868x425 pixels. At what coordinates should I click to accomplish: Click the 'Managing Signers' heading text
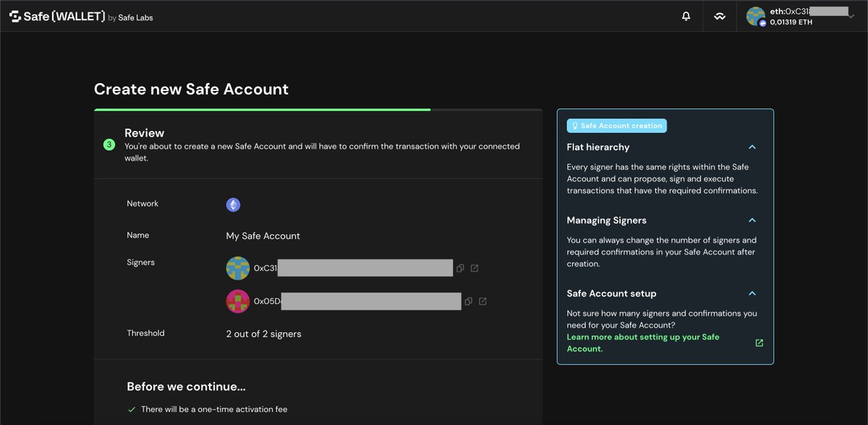point(606,220)
